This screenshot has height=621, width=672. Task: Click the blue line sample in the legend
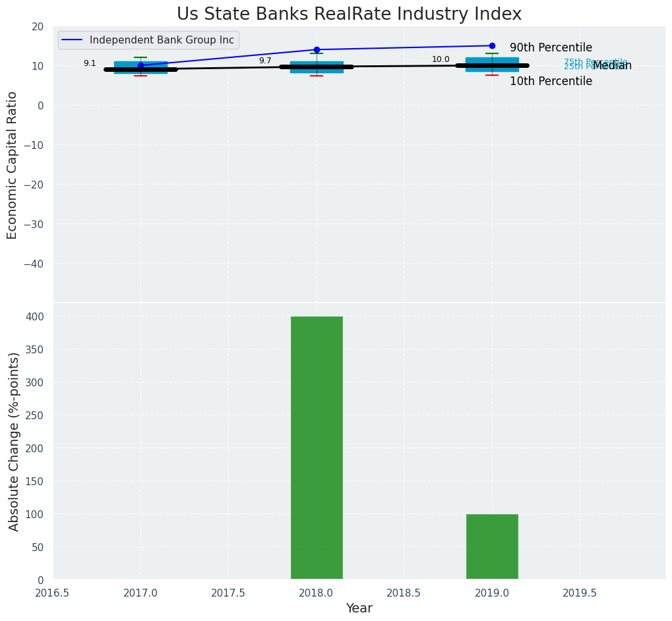pos(72,40)
